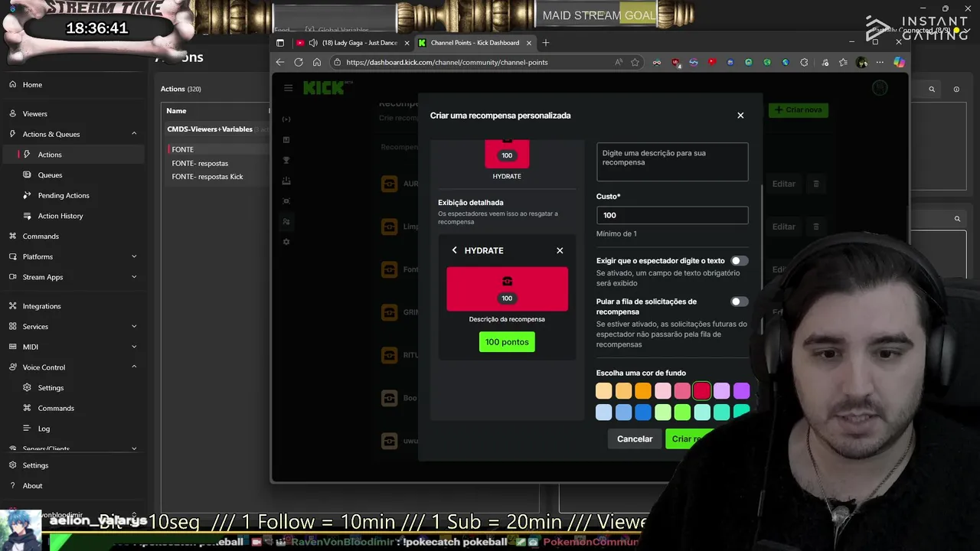Mute the Lady Gaga tab audio
Screen dimensions: 980x551
click(313, 43)
